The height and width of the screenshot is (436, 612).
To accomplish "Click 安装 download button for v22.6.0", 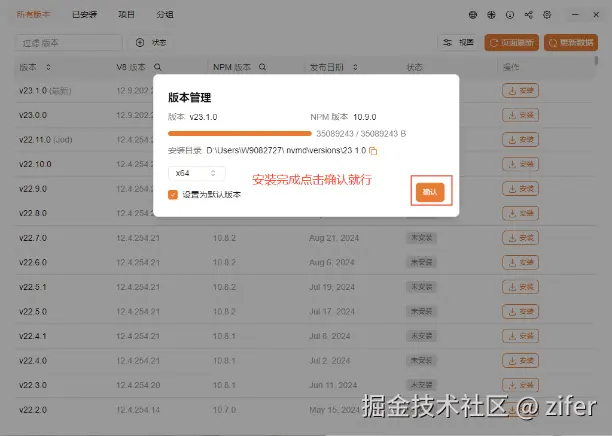I will click(x=520, y=262).
